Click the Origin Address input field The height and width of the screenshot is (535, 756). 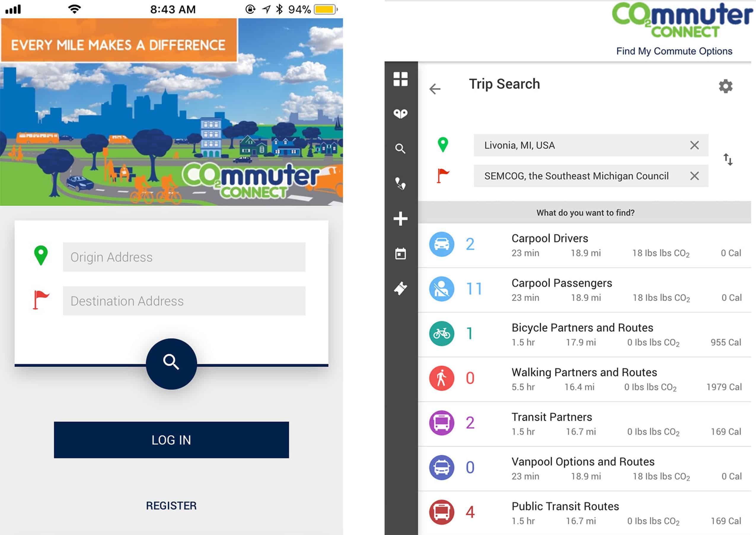click(184, 257)
